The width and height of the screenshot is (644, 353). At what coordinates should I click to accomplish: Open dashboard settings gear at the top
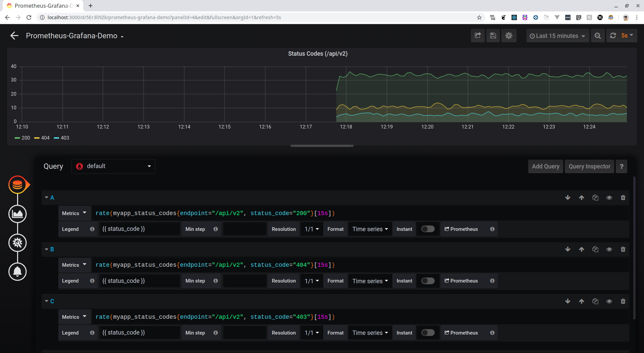(x=509, y=36)
